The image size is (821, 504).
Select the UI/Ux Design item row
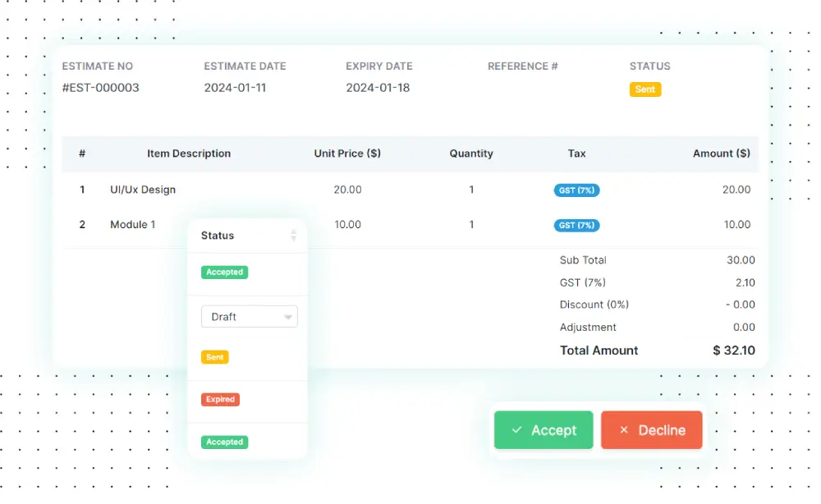(143, 190)
